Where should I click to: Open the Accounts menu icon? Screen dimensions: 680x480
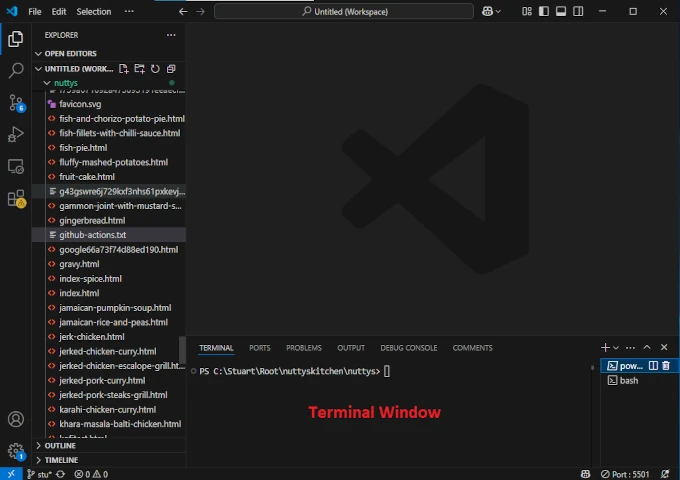point(16,419)
